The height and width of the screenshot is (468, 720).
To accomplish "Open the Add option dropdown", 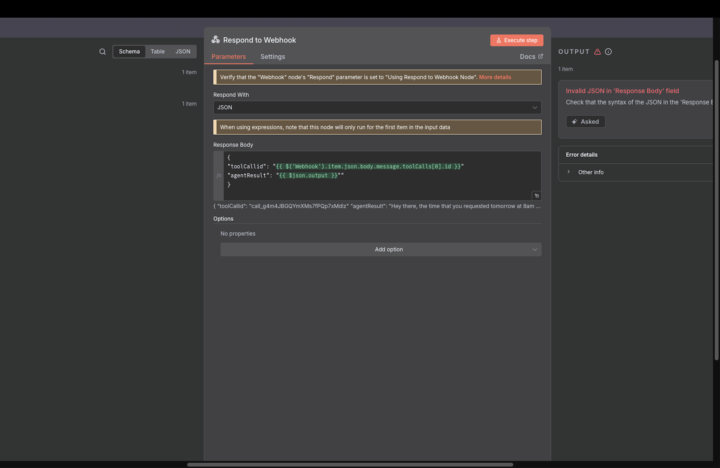I will [381, 249].
